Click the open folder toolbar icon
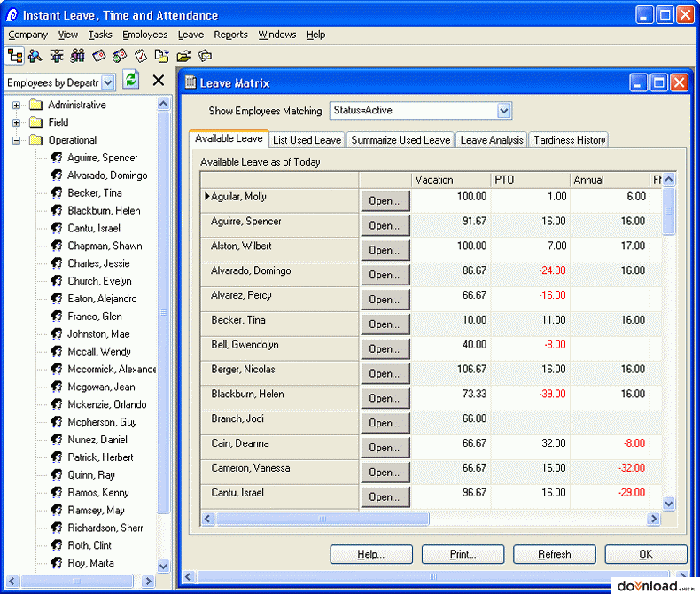This screenshot has height=594, width=700. (x=183, y=56)
